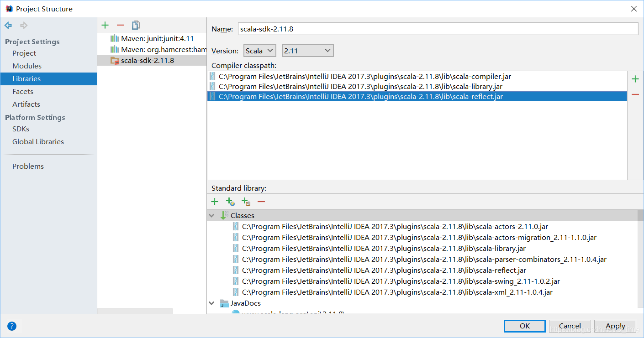
Task: Select Maven: junit:junit:4.11 library
Action: 152,38
